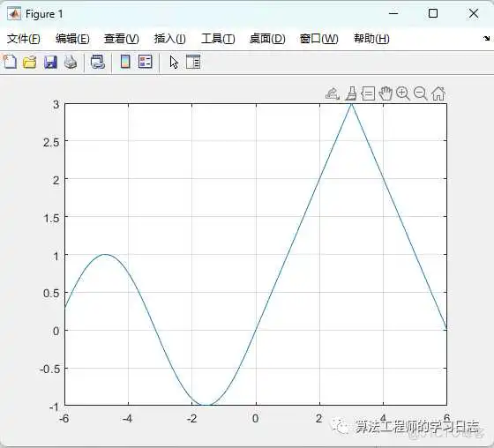
Task: Enable the data tips tool
Action: (x=368, y=93)
